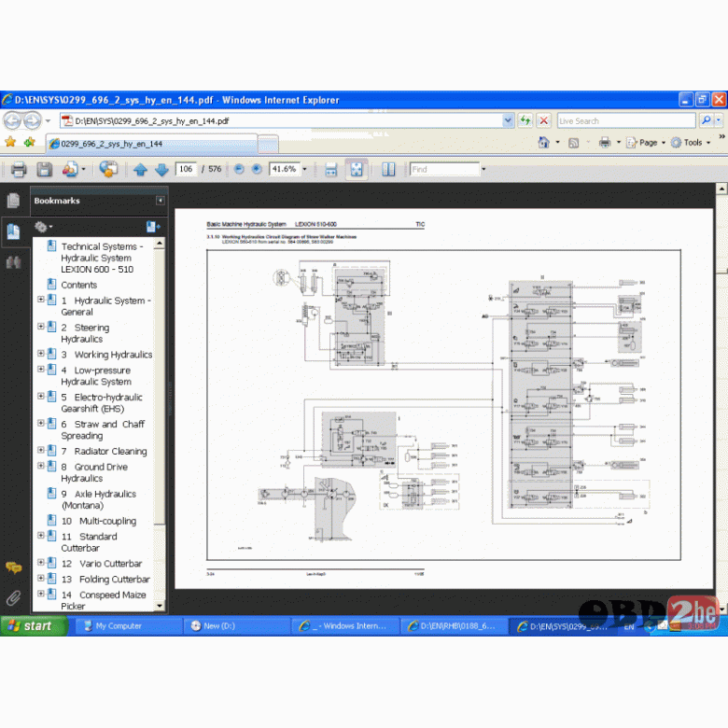728x728 pixels.
Task: Switch to New (D:) taskbar window
Action: 236,626
